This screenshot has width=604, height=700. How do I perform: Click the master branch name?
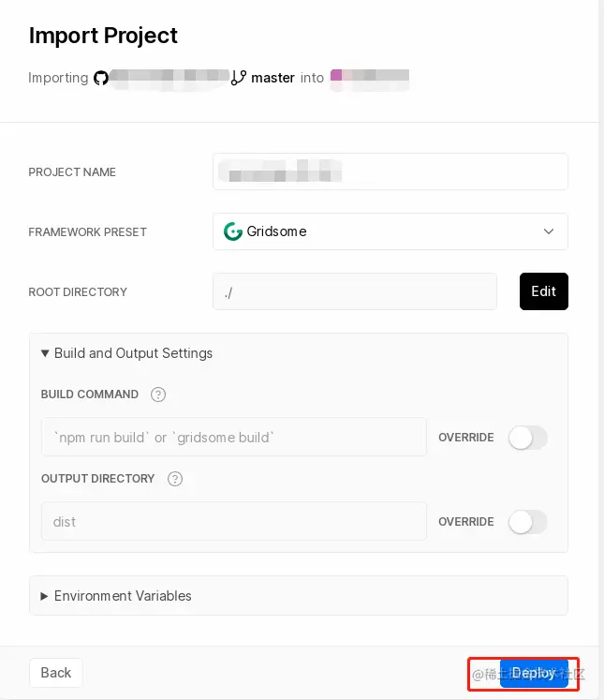coord(273,78)
